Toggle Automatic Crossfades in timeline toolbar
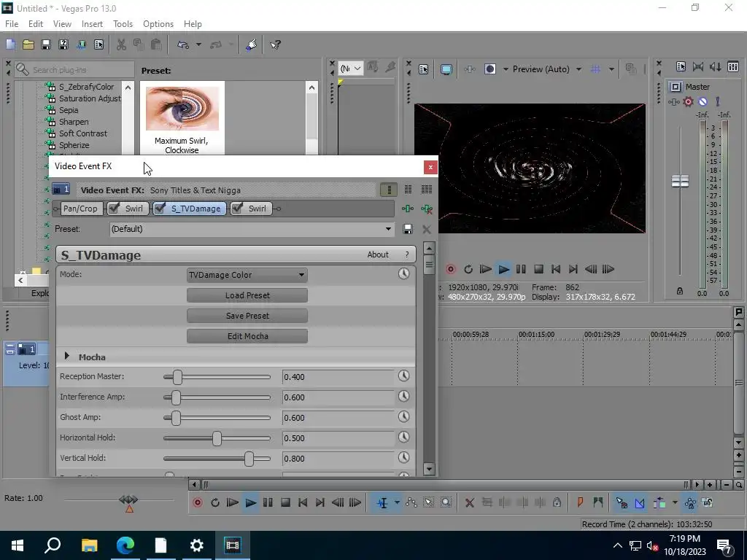The height and width of the screenshot is (560, 747). [639, 502]
